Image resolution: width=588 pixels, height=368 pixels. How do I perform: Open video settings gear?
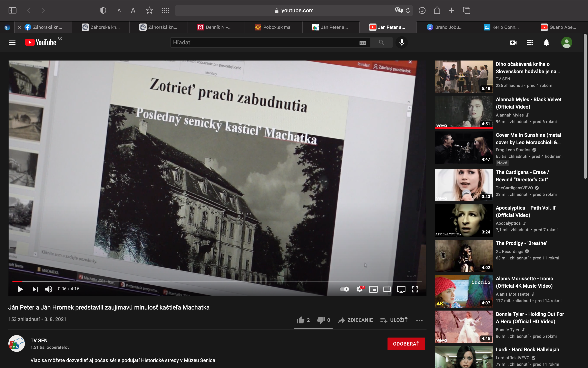click(360, 289)
